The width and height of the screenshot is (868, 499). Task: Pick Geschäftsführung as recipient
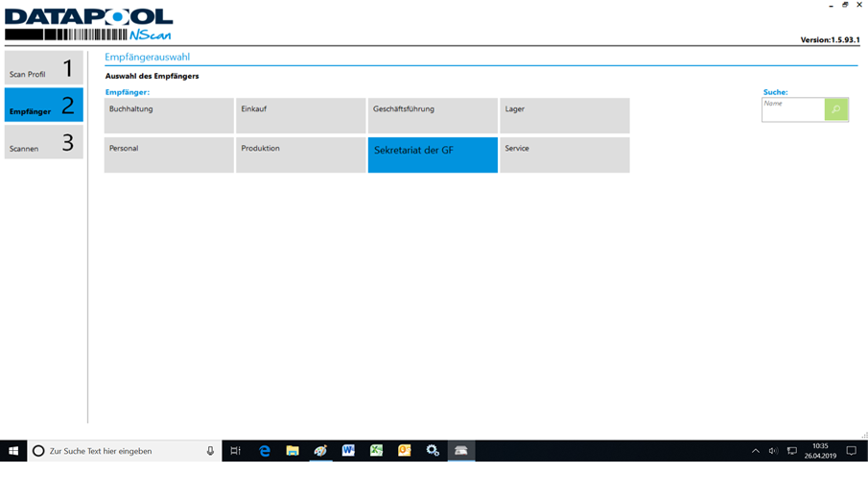pos(433,116)
